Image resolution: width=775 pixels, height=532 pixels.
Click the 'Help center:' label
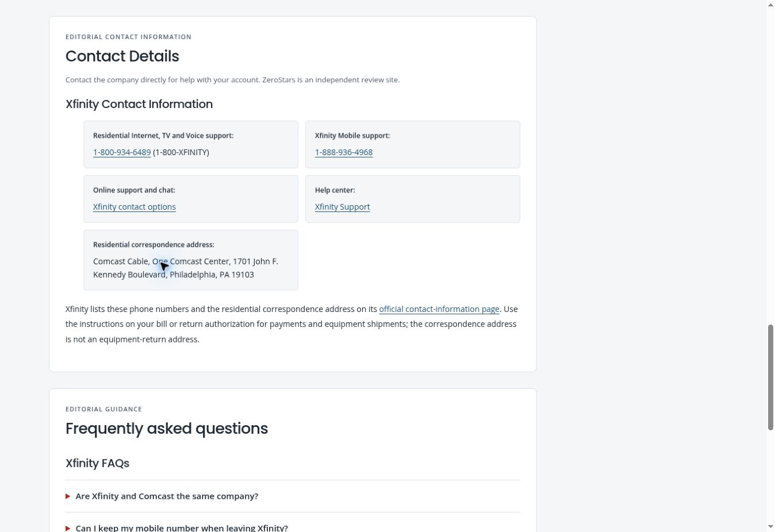tap(335, 190)
